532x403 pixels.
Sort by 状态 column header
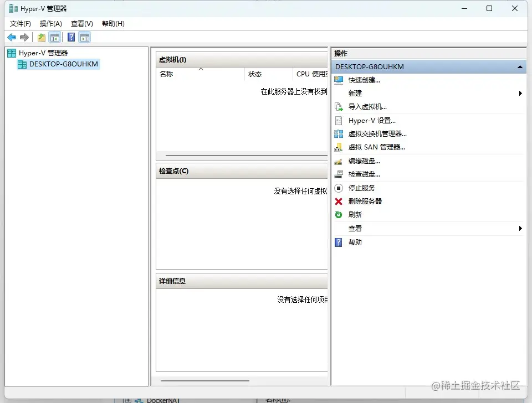tap(268, 74)
